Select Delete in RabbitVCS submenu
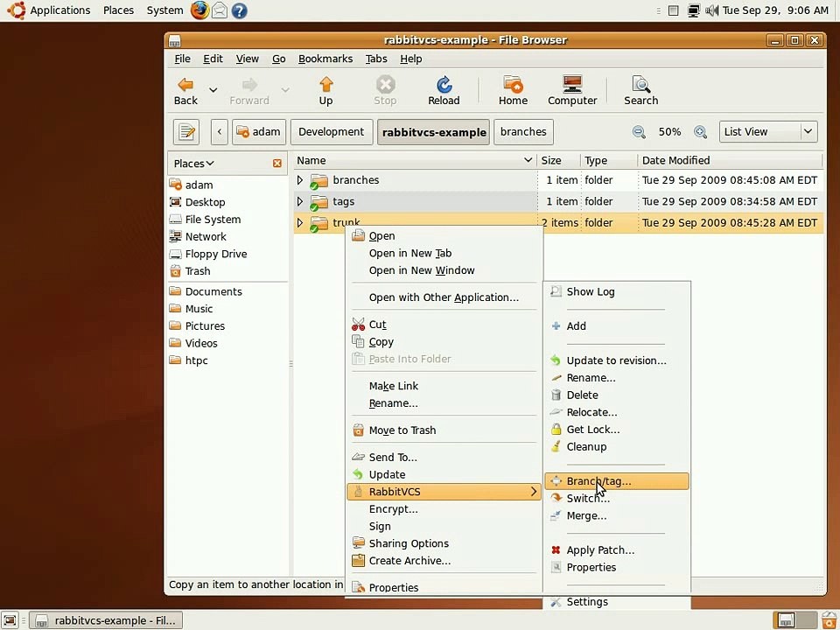Viewport: 840px width, 630px height. click(x=617, y=395)
